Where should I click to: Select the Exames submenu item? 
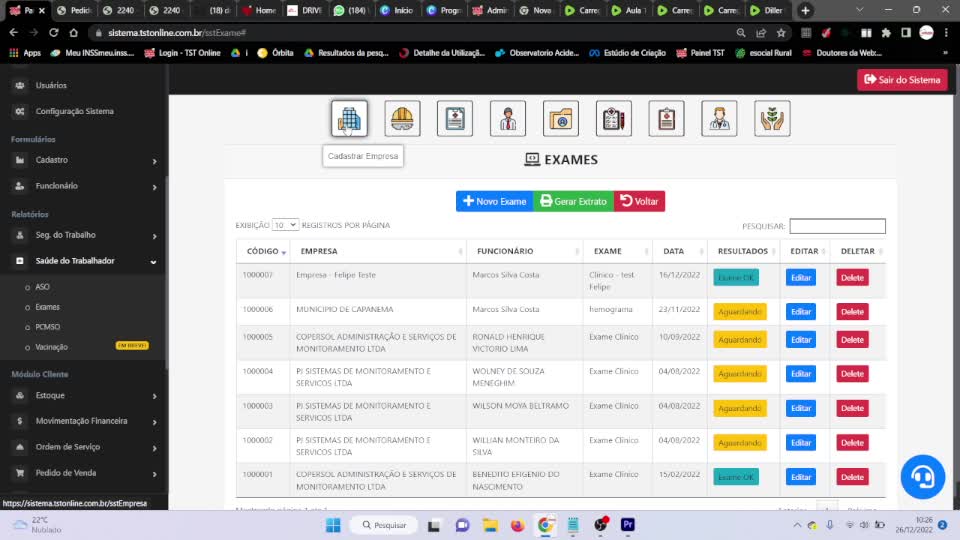click(47, 307)
